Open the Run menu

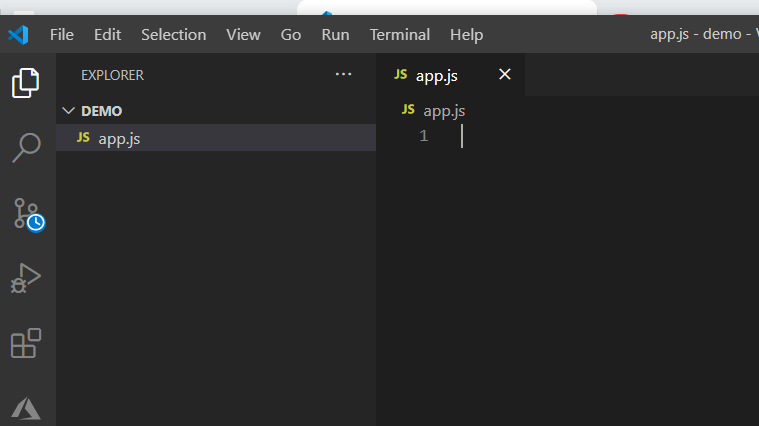pyautogui.click(x=335, y=34)
